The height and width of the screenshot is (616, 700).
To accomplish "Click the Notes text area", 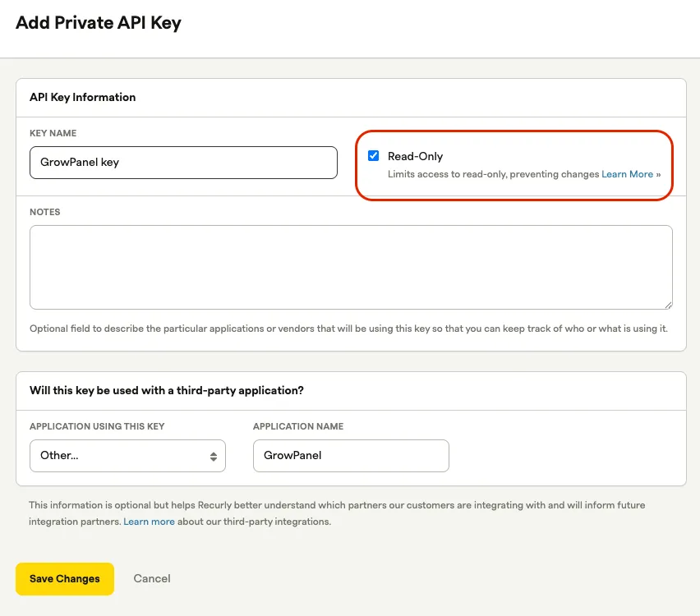I will click(x=351, y=266).
